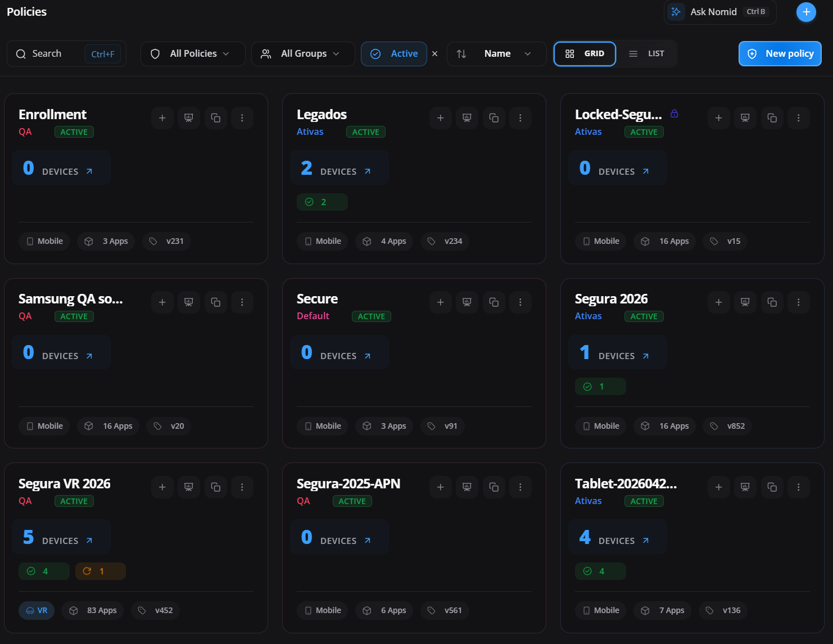Image resolution: width=833 pixels, height=644 pixels.
Task: Duplicate the Tablet-2026042... policy
Action: tap(772, 487)
